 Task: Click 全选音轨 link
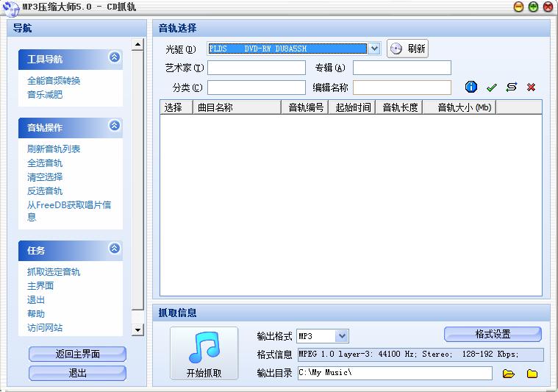45,163
